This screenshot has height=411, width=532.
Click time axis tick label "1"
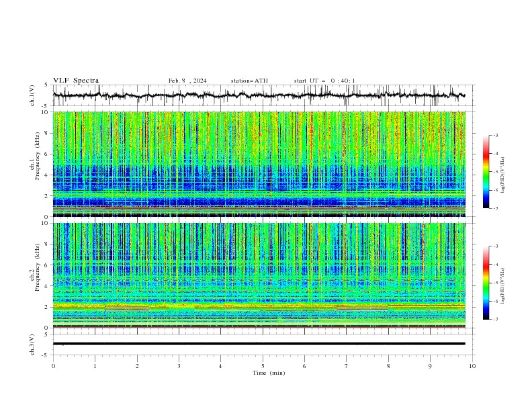[95, 366]
